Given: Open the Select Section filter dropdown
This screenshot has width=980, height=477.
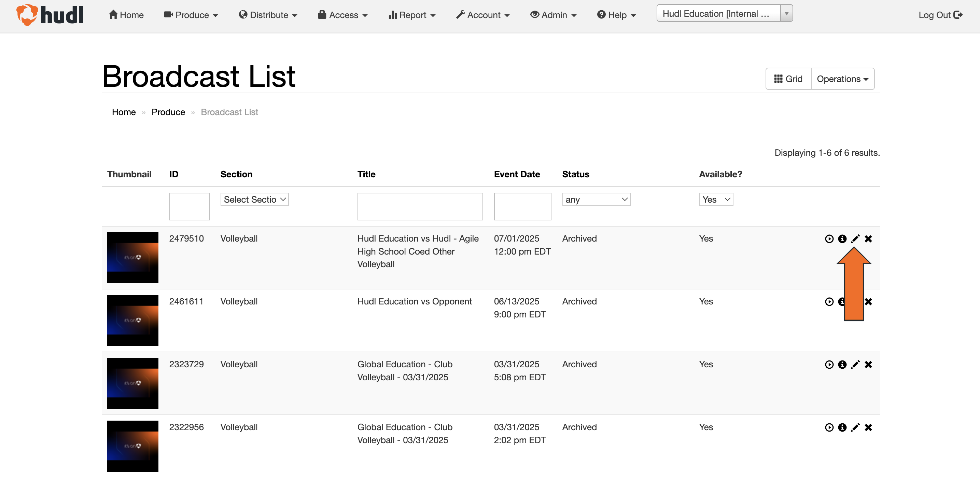Looking at the screenshot, I should (254, 200).
